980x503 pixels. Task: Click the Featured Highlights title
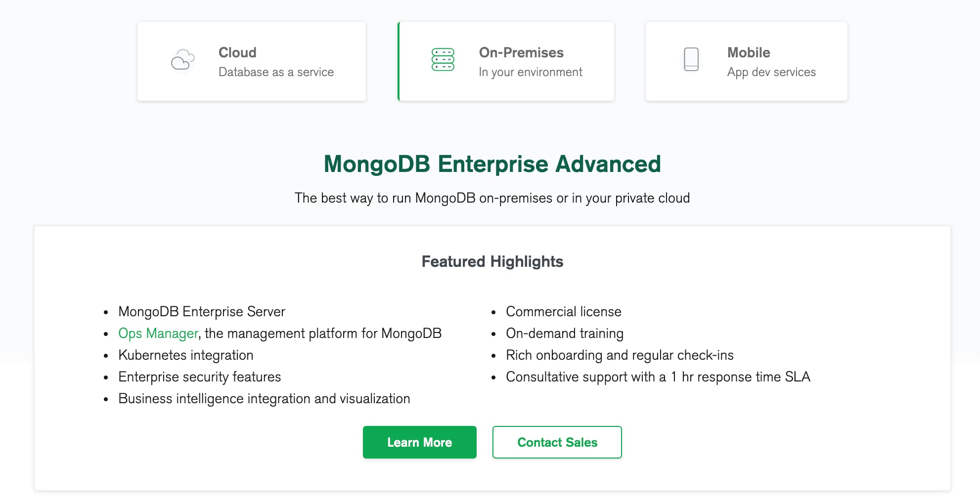pyautogui.click(x=492, y=261)
